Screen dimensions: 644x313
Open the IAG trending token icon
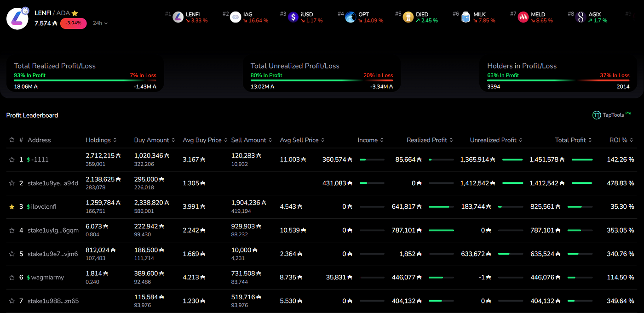point(236,17)
